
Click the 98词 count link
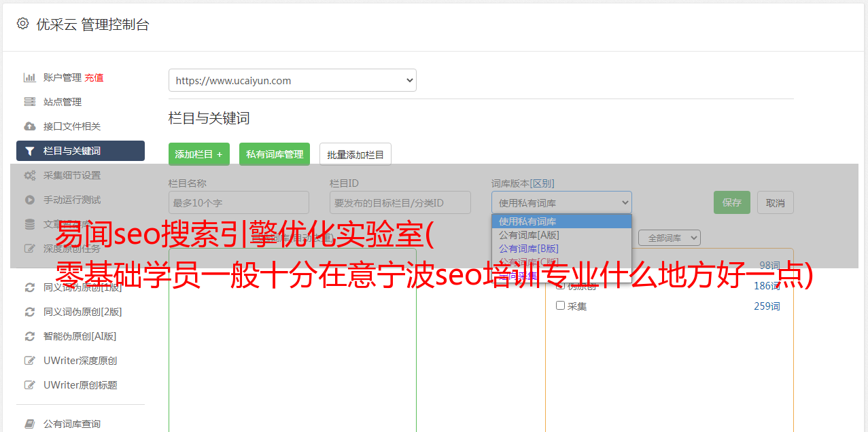769,266
